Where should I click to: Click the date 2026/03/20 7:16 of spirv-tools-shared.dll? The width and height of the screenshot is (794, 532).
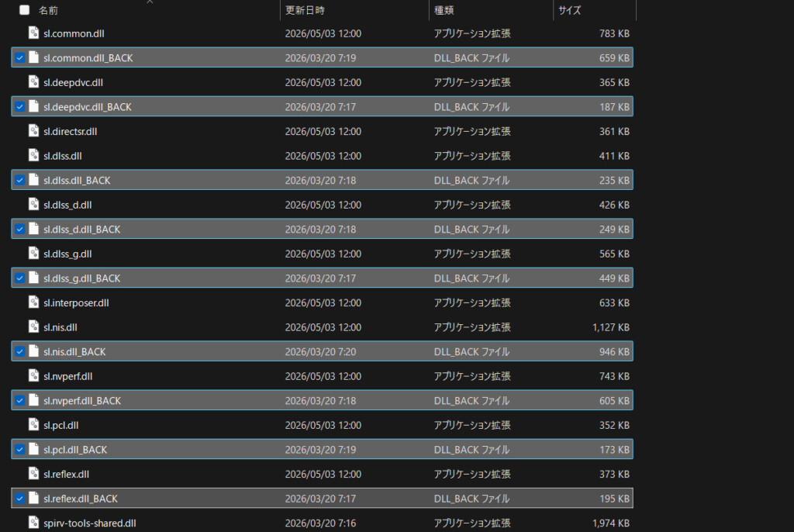click(x=320, y=523)
